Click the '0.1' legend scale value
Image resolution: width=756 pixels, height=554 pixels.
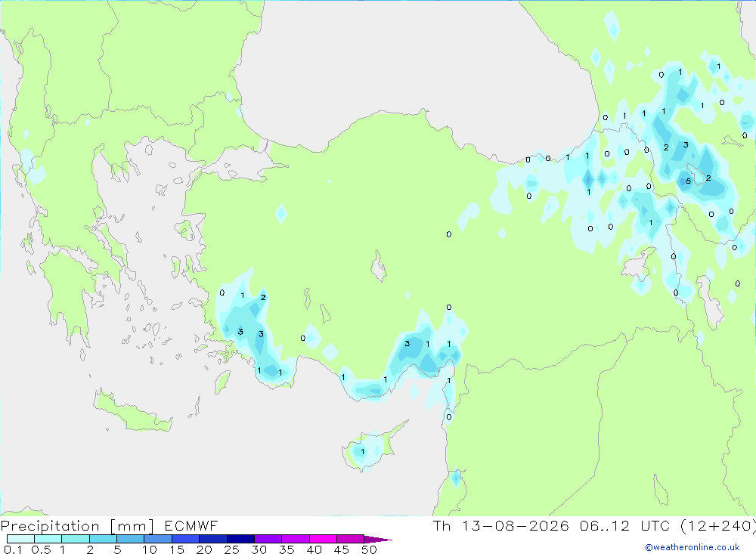pyautogui.click(x=13, y=549)
